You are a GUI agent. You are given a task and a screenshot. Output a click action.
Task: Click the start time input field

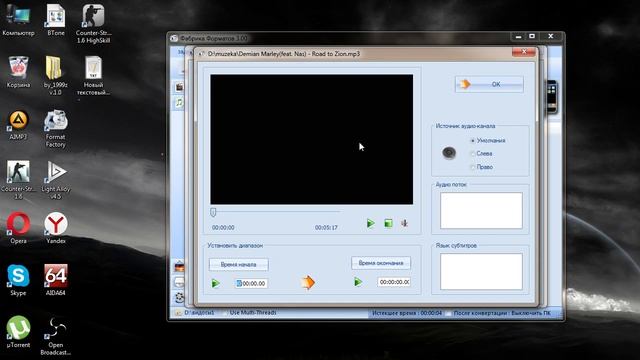tap(251, 283)
